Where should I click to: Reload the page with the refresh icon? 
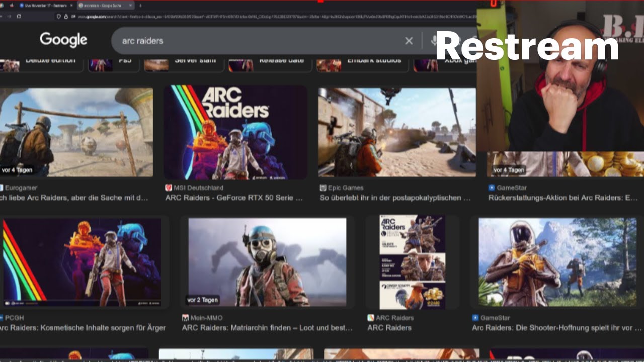tap(19, 17)
